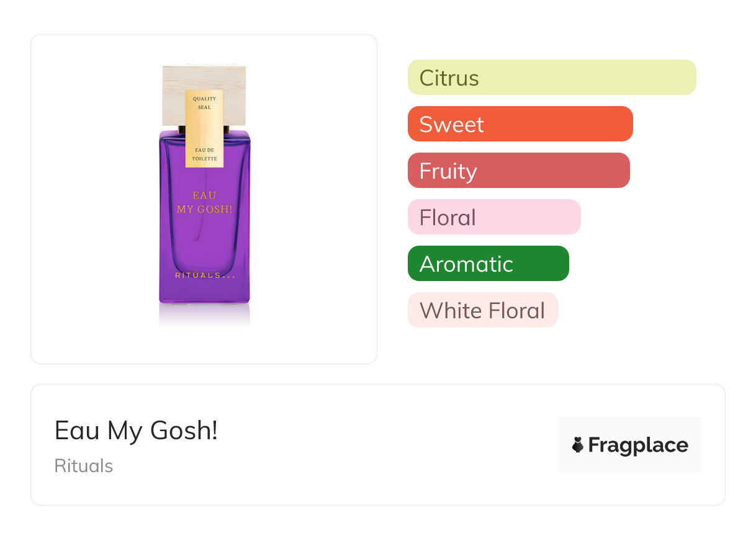Click the red Fruity accord bar

518,171
